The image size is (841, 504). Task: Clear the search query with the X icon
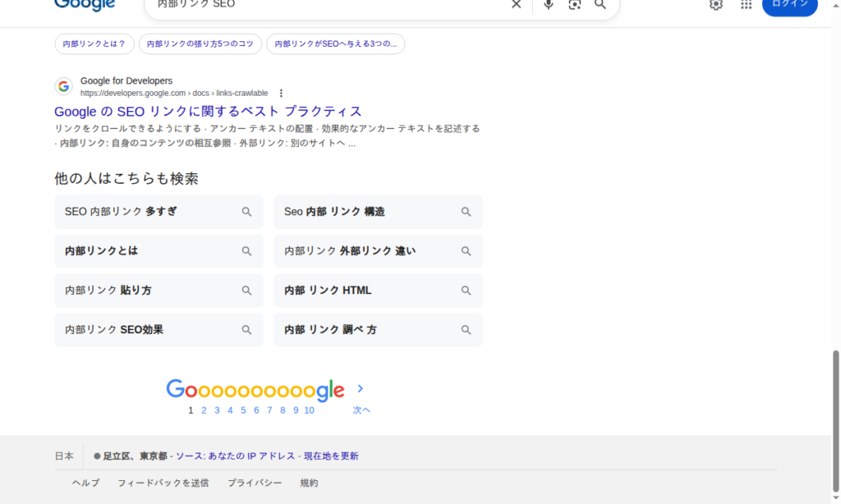516,4
